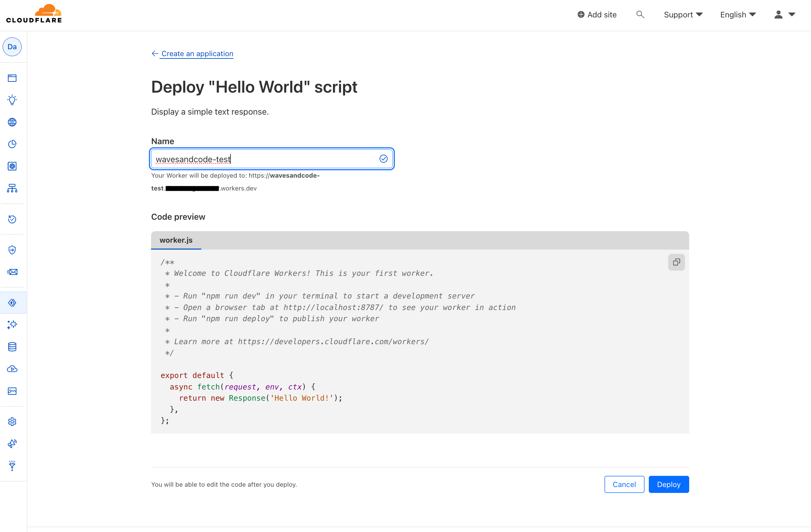
Task: Open the pie chart Analytics icon
Action: [x=12, y=144]
